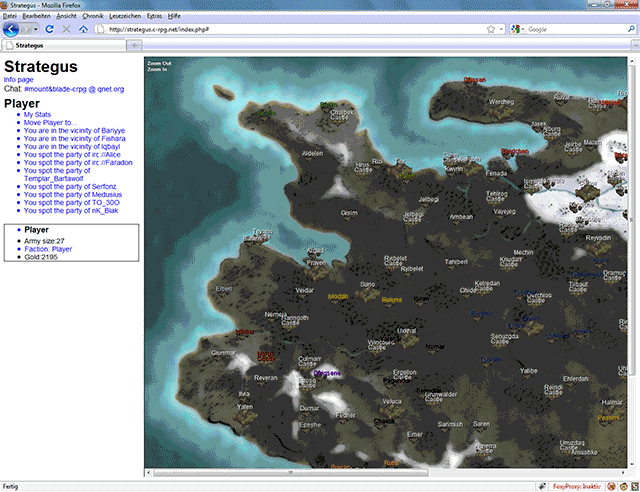The width and height of the screenshot is (640, 492).
Task: Select the party of irc://Alice
Action: click(x=72, y=155)
